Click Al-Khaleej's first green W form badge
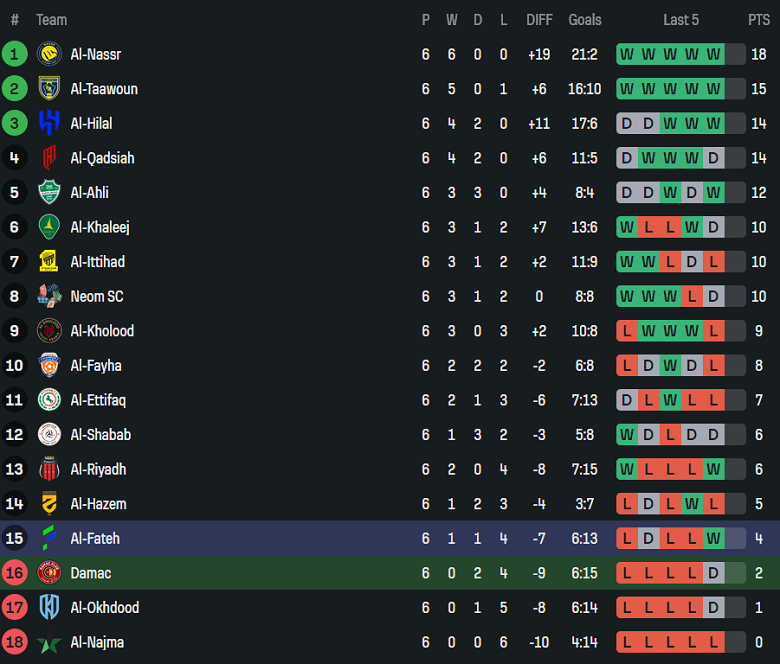The height and width of the screenshot is (664, 780). (627, 227)
